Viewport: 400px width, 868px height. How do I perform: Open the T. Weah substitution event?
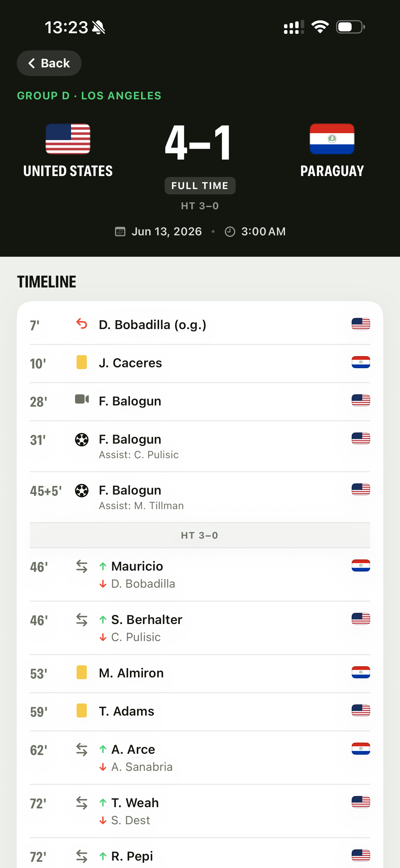200,811
